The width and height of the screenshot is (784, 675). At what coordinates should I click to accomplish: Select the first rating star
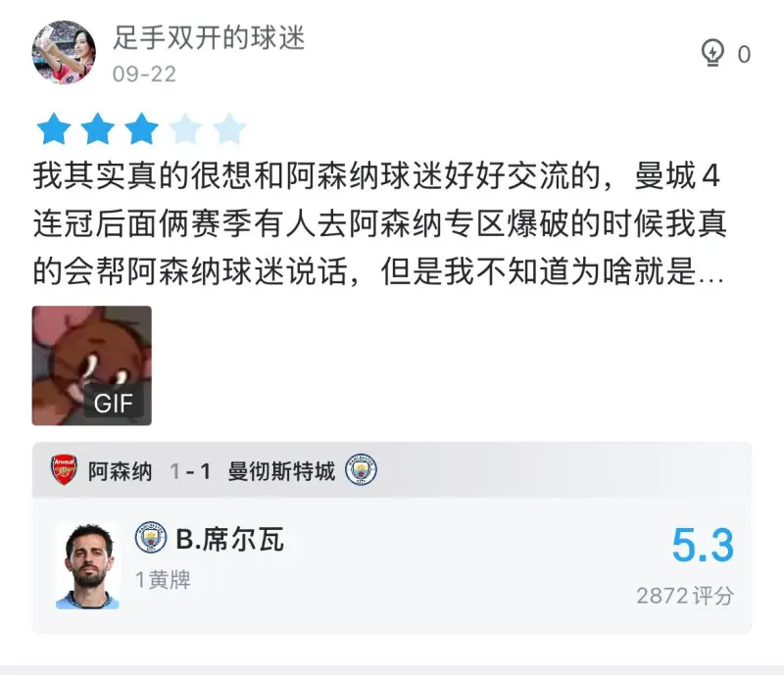[54, 129]
